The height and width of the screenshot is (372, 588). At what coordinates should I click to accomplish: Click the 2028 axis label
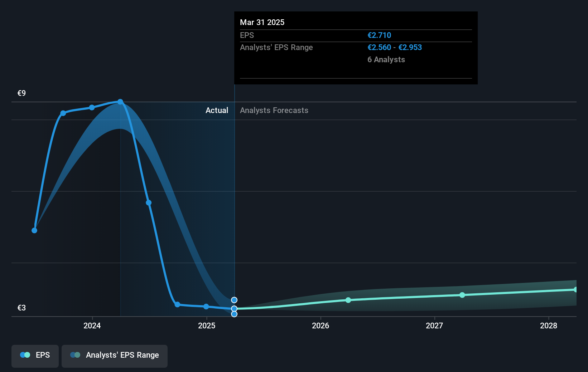click(549, 326)
